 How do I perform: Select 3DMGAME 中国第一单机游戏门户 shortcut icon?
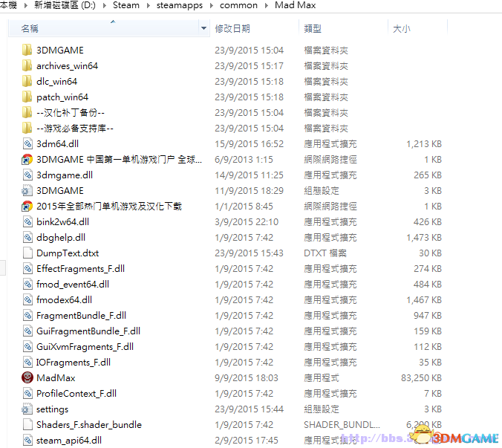click(27, 159)
